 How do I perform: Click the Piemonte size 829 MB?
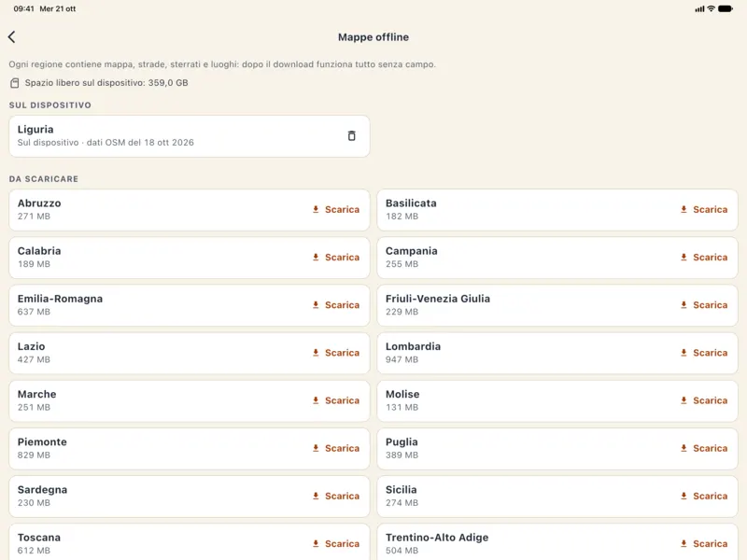pyautogui.click(x=34, y=455)
